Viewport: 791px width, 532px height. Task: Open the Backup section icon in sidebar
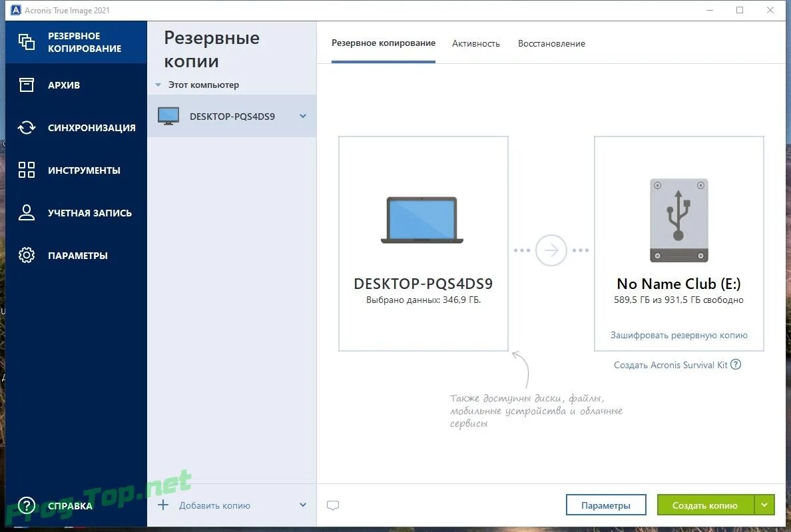(x=26, y=42)
